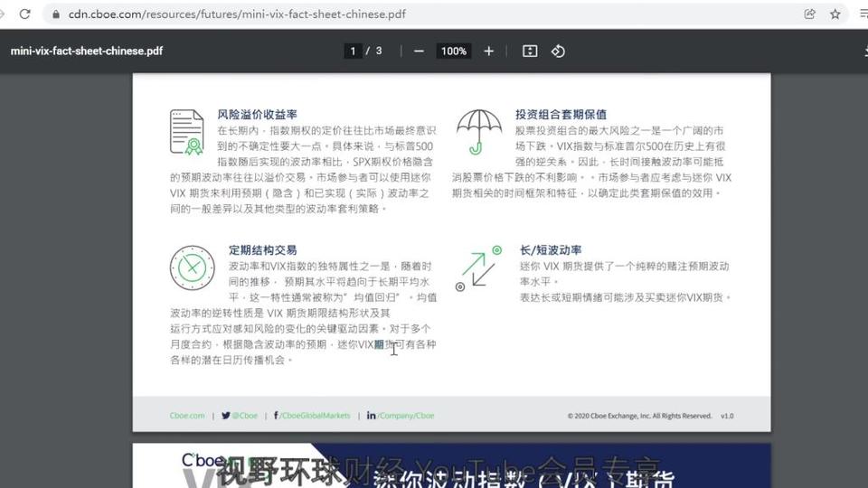Click the 定期结构交易 heading

(263, 250)
